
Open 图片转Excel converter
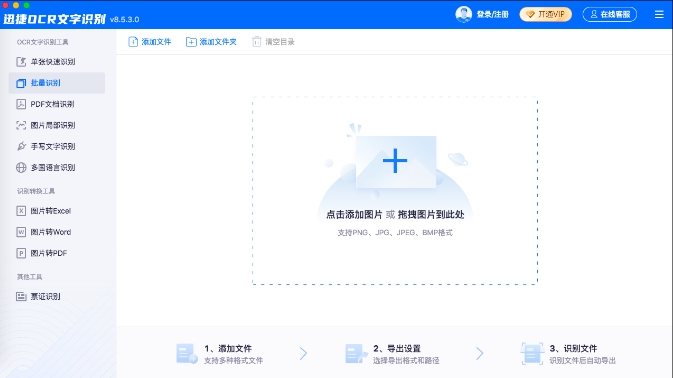(x=57, y=211)
